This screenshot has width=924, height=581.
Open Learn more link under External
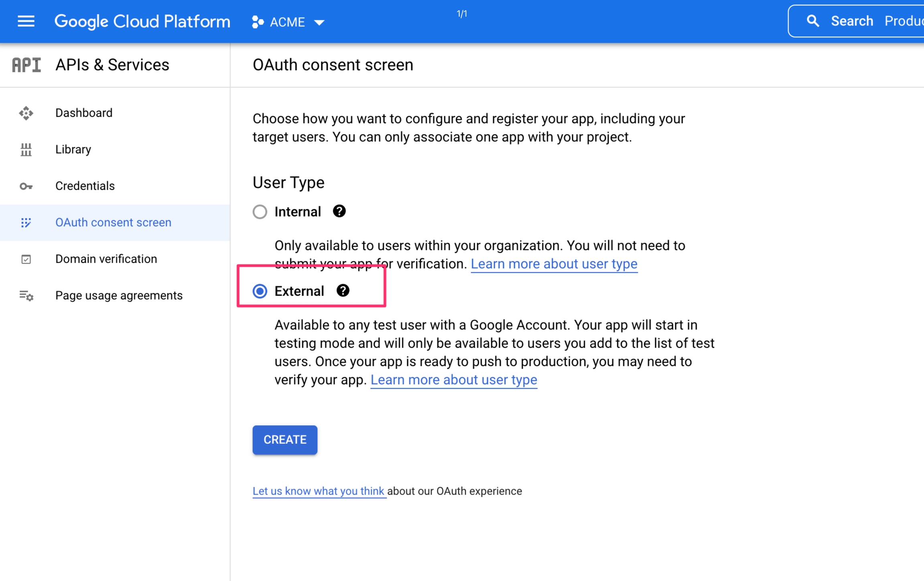pos(453,380)
